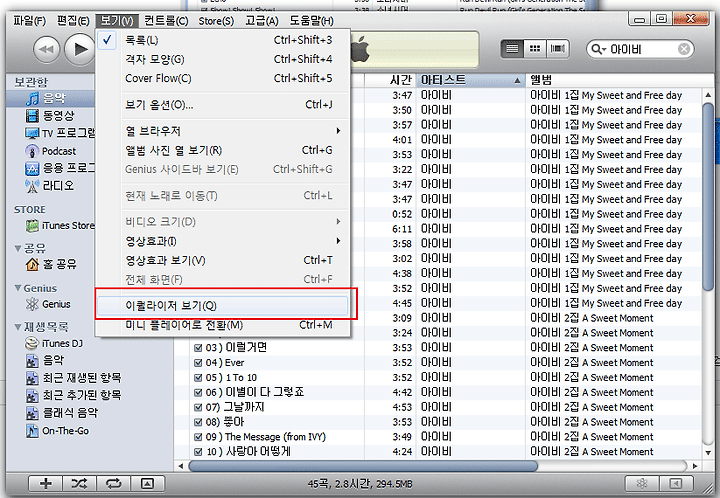Click the add playlist plus button
720x498 pixels.
pyautogui.click(x=46, y=483)
